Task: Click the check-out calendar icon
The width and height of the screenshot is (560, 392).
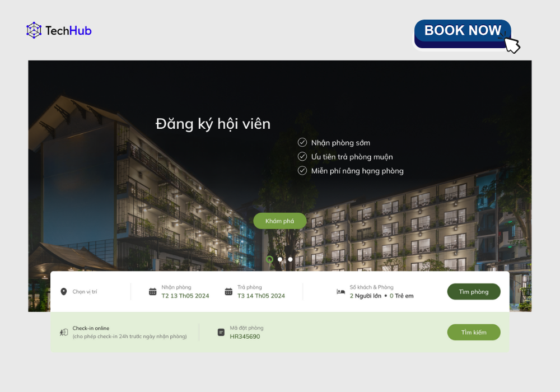Action: [228, 292]
